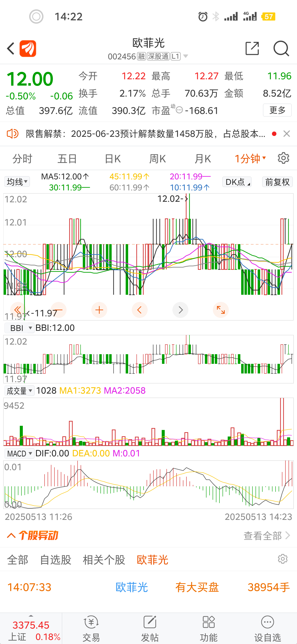Open 查看全部 link

point(267,536)
